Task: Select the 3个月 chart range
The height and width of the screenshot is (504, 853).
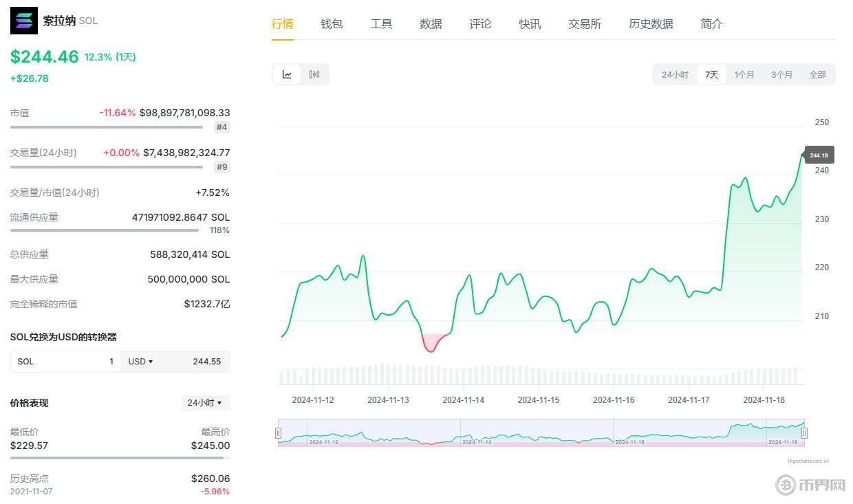Action: pos(781,74)
